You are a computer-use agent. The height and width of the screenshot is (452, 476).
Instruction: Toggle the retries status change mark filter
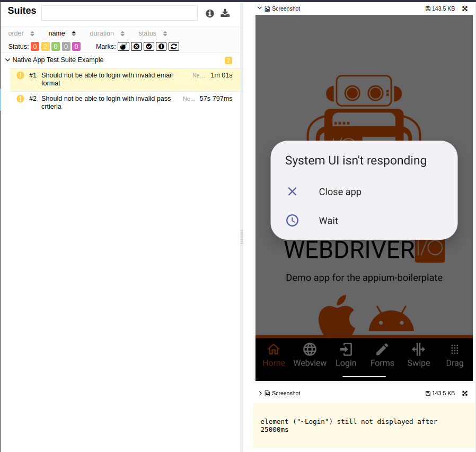coord(174,47)
